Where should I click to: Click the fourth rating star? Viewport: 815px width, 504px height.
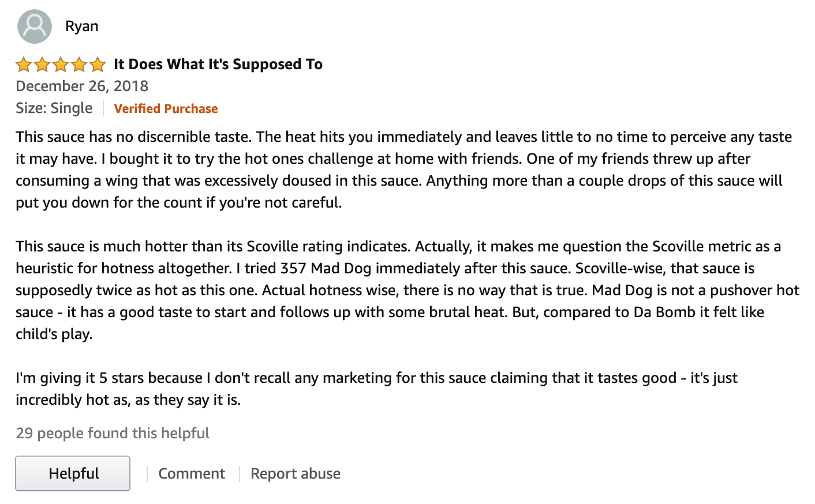coord(79,65)
